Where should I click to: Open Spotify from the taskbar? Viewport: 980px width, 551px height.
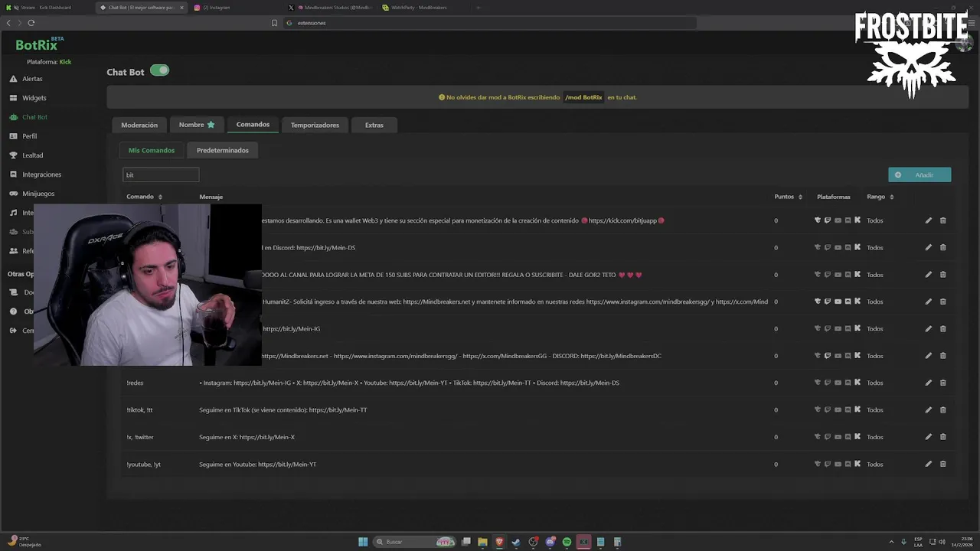tap(567, 542)
